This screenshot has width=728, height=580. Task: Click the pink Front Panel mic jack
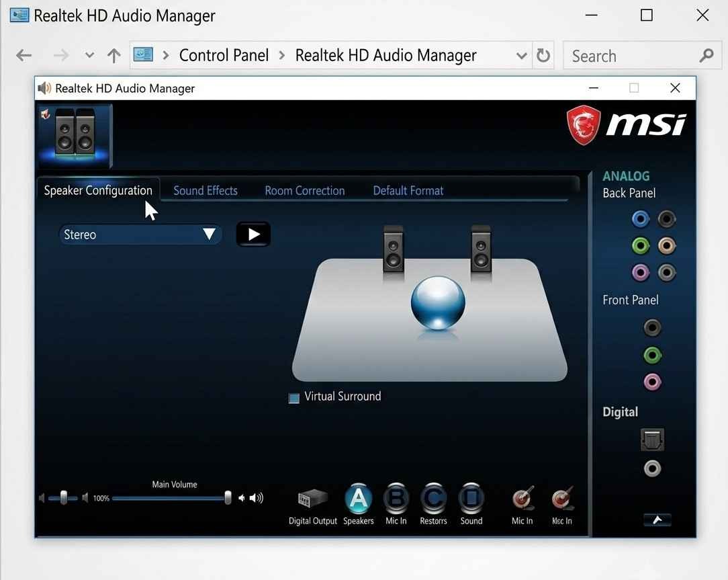tap(652, 382)
